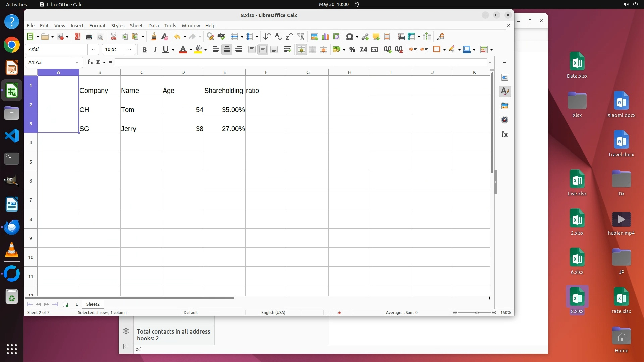Open the sidebar Functions panel
Screen dimensions: 644x362
pos(504,134)
